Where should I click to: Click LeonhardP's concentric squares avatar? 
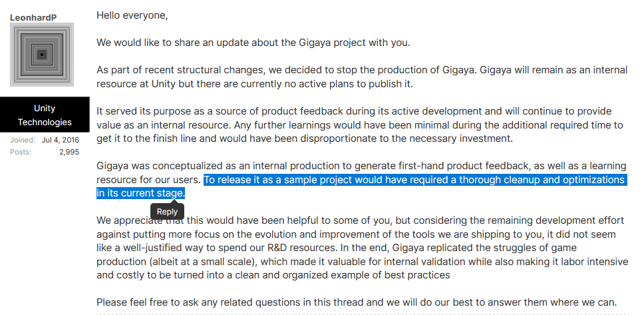click(42, 55)
